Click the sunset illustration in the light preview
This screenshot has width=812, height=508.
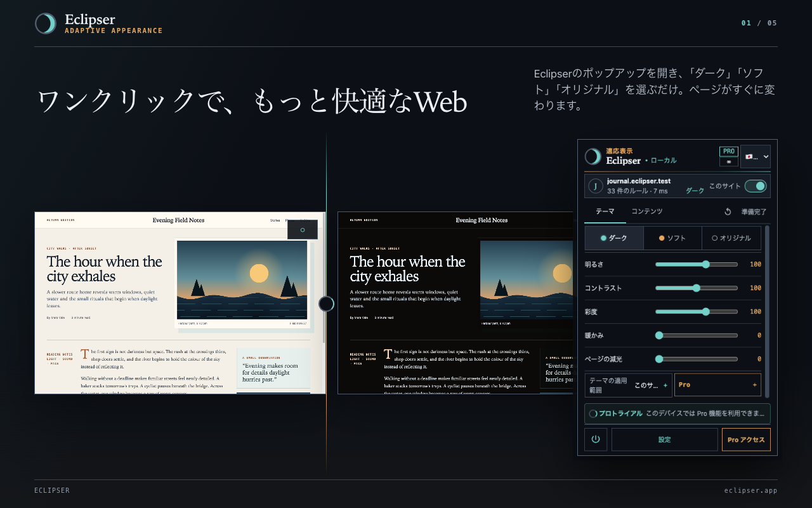click(x=242, y=279)
